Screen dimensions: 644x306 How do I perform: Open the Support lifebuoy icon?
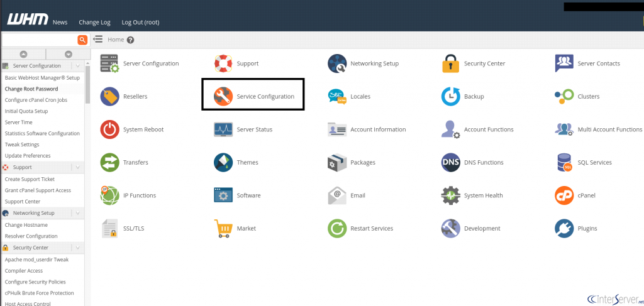(223, 63)
